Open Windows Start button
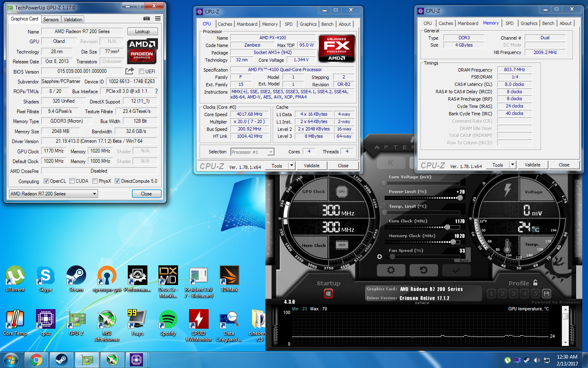 tap(11, 360)
